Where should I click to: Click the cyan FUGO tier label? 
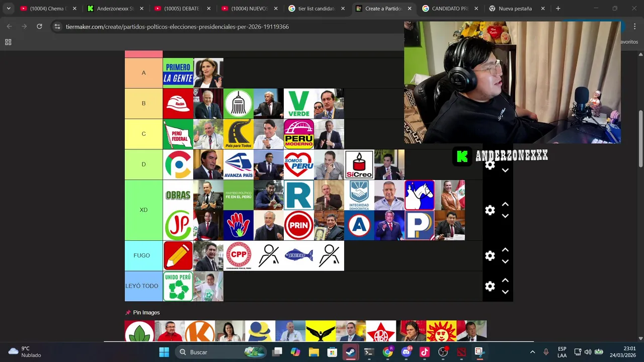point(143,256)
